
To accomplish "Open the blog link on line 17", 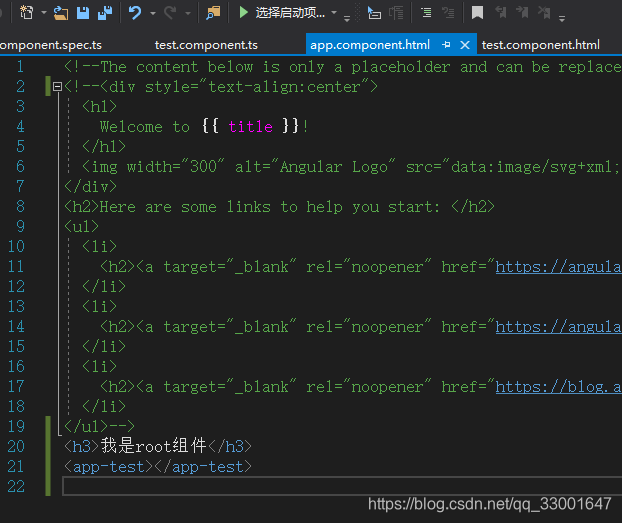I will [559, 386].
